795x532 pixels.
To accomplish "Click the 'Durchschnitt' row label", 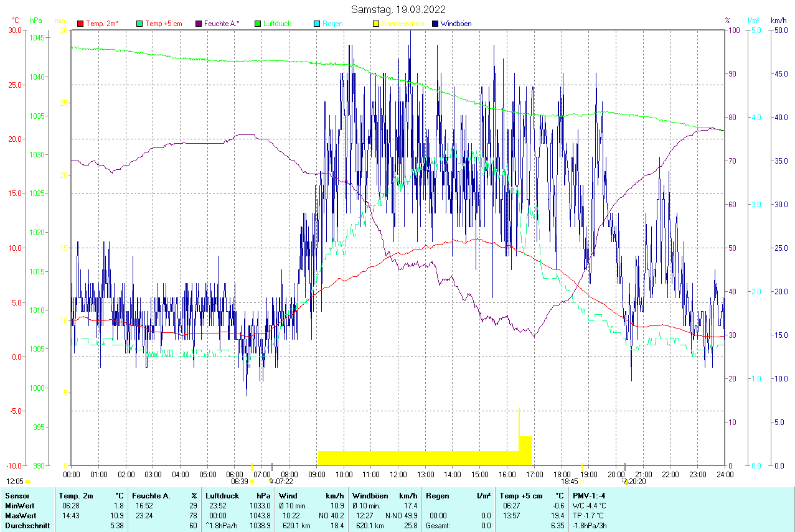I will [x=27, y=526].
